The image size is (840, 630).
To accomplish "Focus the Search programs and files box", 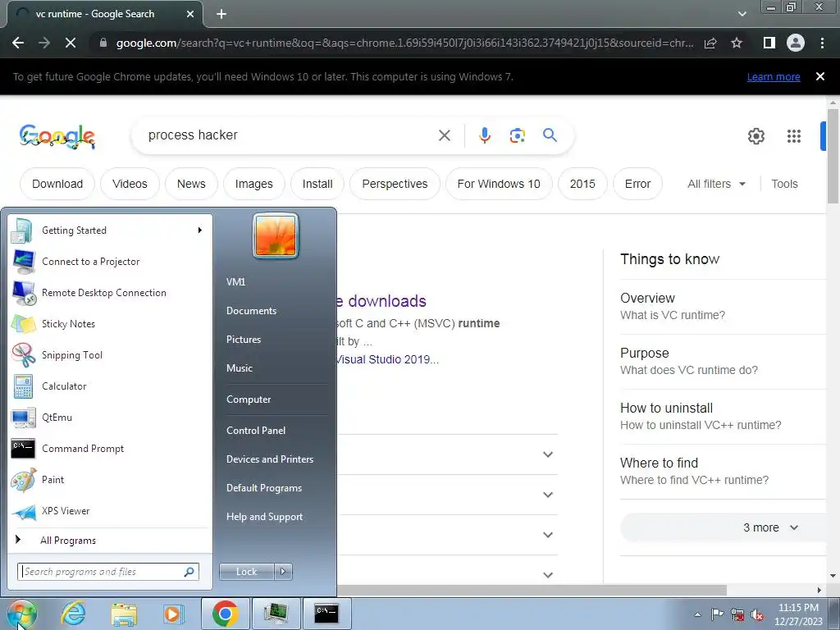I will point(108,572).
